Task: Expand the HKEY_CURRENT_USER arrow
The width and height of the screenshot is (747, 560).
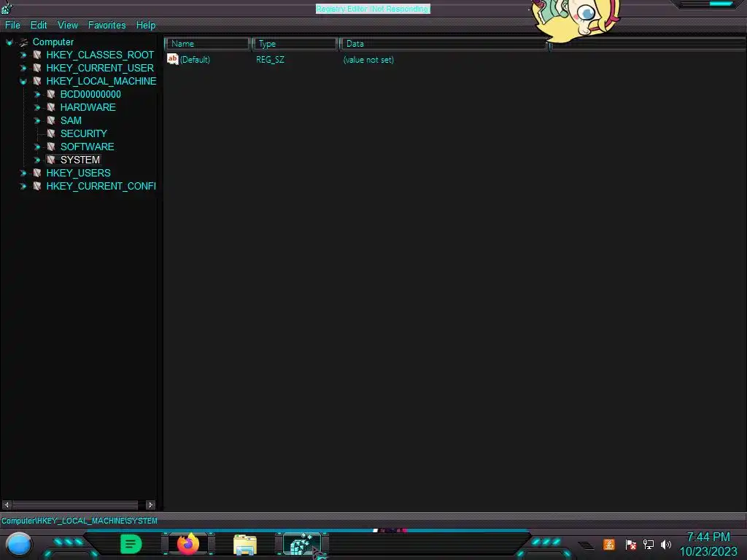Action: (23, 68)
